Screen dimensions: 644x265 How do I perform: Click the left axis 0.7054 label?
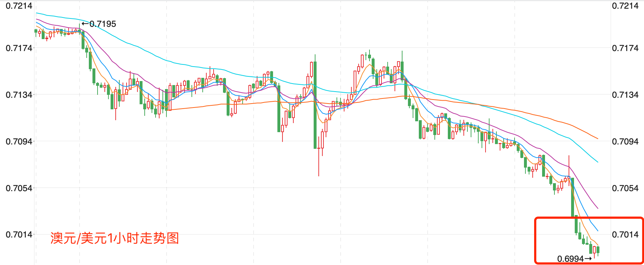coord(19,188)
